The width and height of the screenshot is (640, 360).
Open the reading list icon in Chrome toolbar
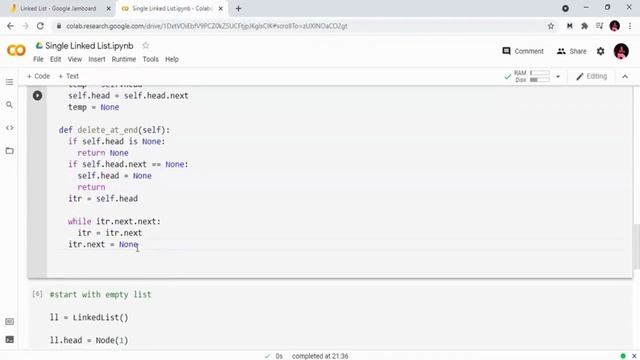pyautogui.click(x=599, y=26)
